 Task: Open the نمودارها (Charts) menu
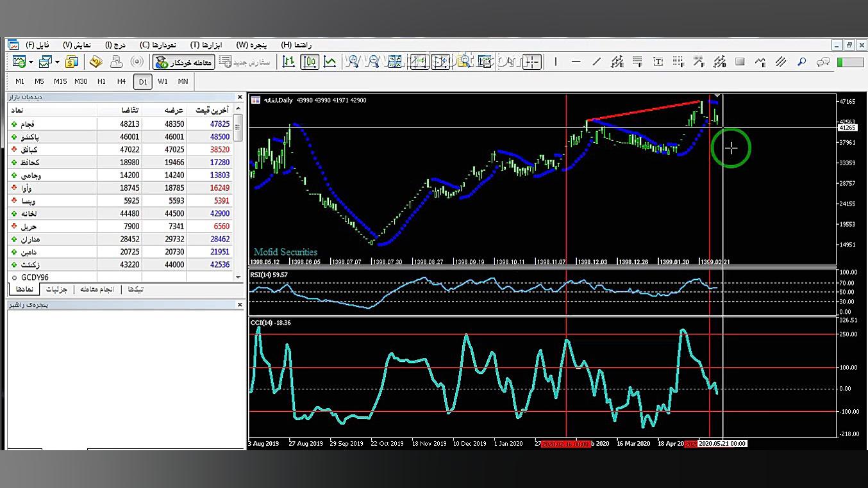point(158,45)
